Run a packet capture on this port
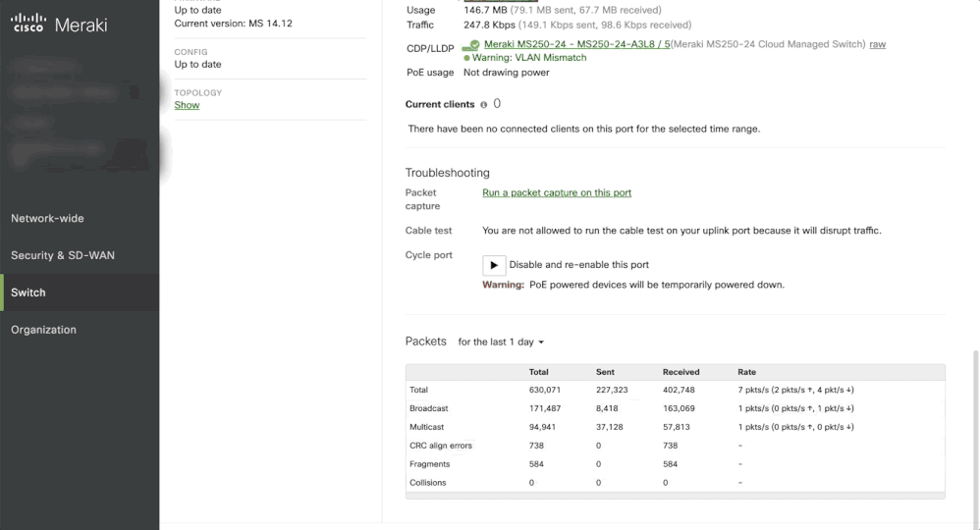 click(557, 192)
